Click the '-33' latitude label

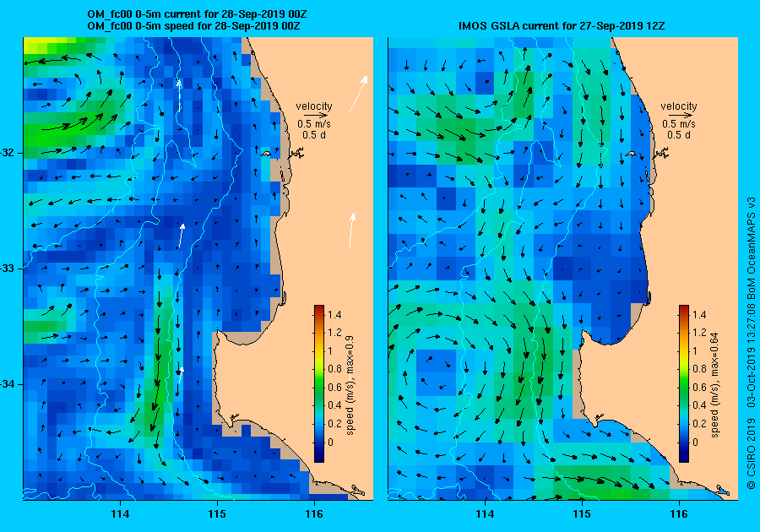coord(8,269)
